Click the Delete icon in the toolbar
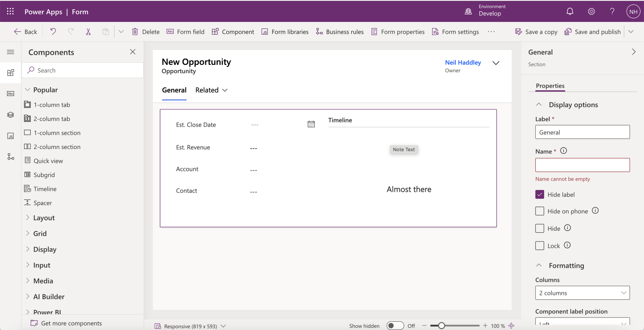 (x=135, y=31)
